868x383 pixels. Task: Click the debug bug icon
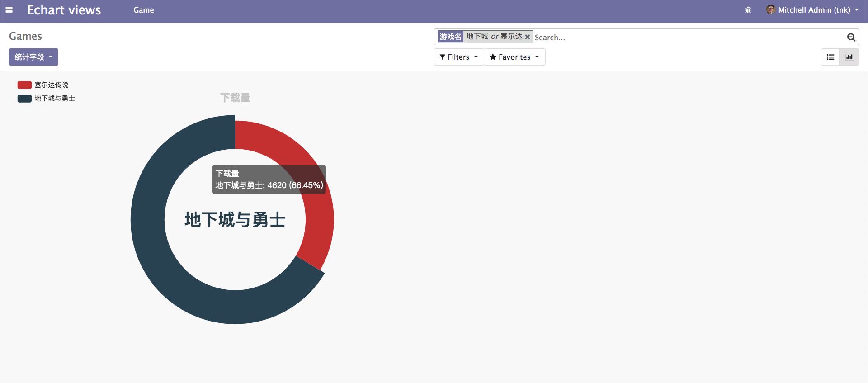[748, 10]
